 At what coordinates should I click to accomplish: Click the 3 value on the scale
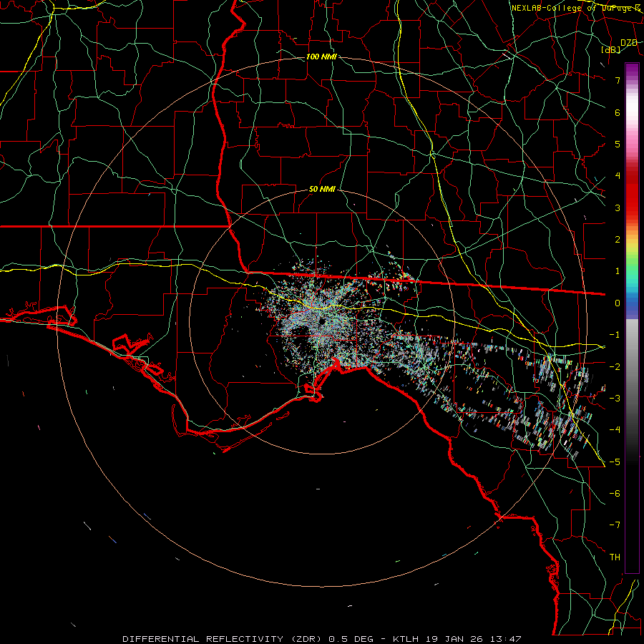point(618,208)
